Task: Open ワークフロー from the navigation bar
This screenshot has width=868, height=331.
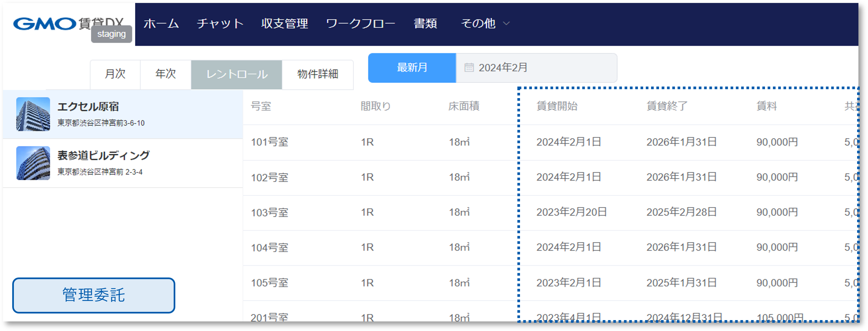Action: (361, 23)
